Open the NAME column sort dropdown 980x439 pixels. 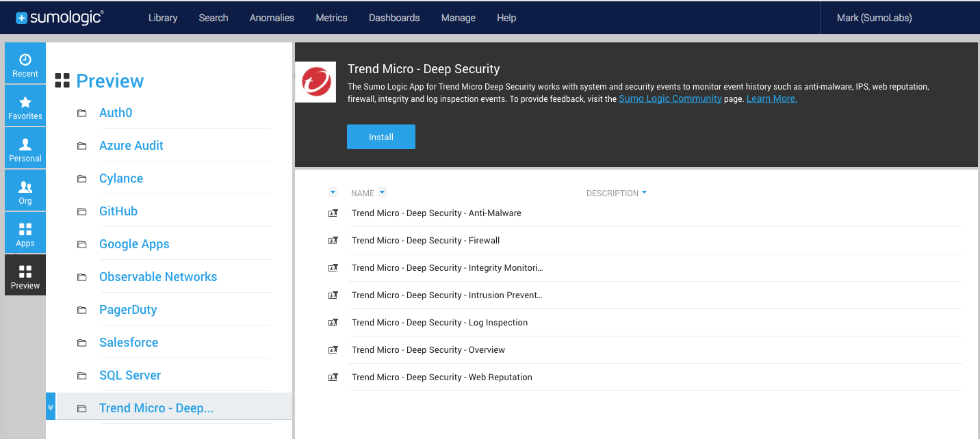pyautogui.click(x=383, y=193)
